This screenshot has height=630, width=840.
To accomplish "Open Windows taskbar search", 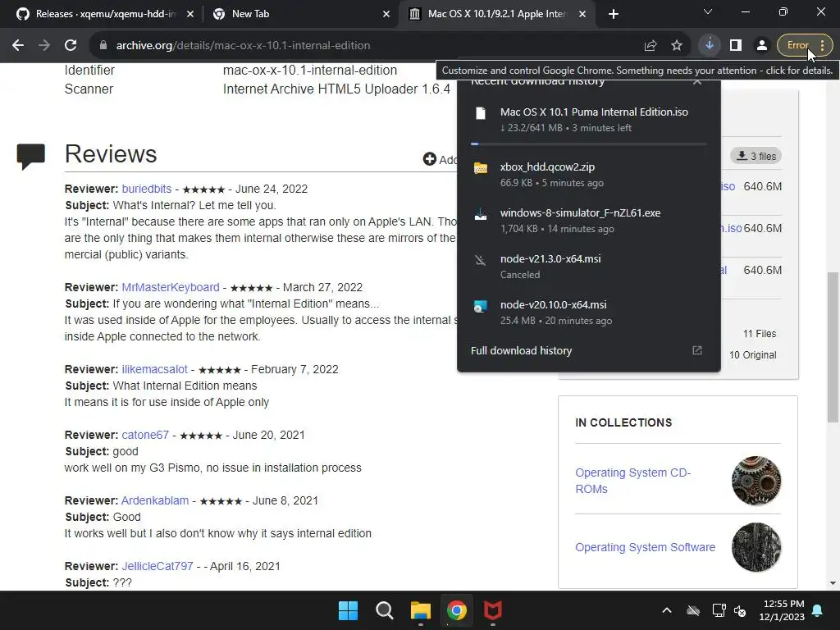I will 384,610.
